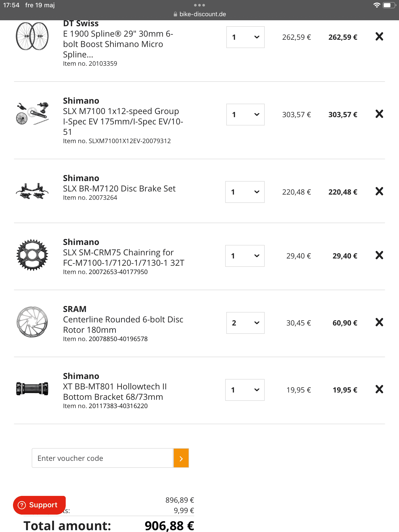Open quantity selector for SLX Chainring

245,256
